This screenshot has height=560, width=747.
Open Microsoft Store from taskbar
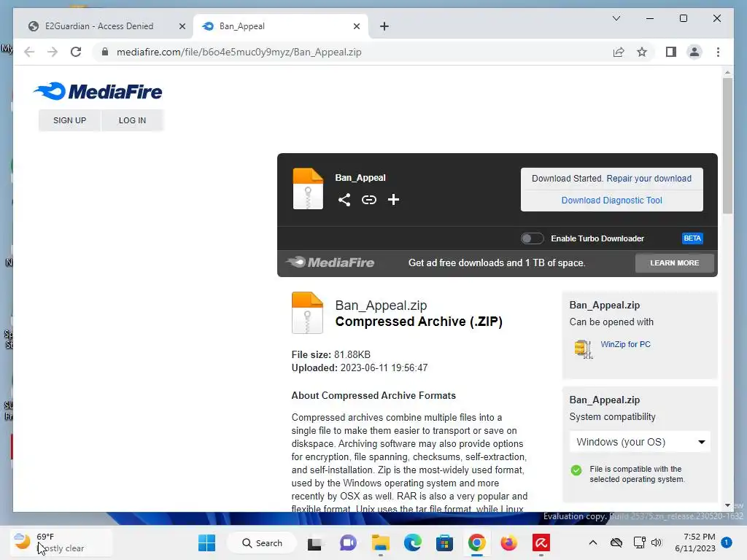[444, 542]
